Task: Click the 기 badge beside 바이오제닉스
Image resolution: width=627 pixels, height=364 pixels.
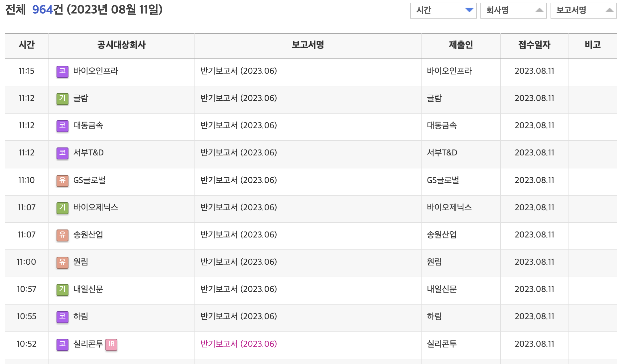Action: (63, 208)
